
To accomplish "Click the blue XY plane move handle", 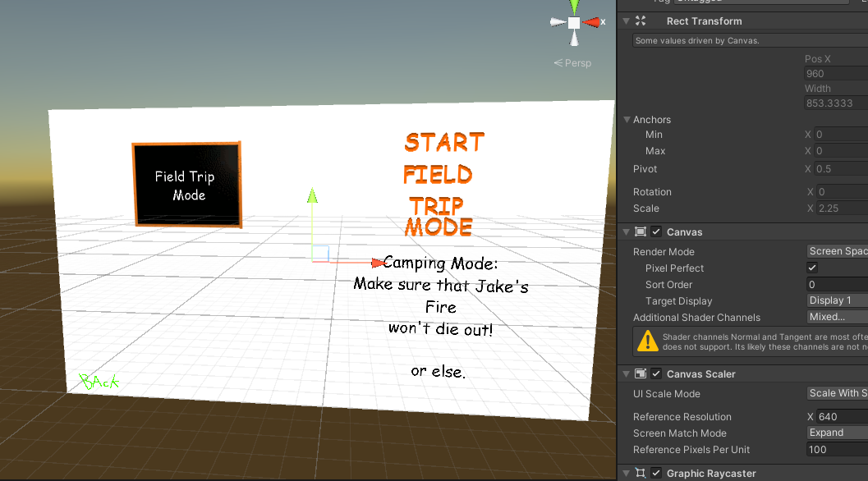I will (320, 254).
